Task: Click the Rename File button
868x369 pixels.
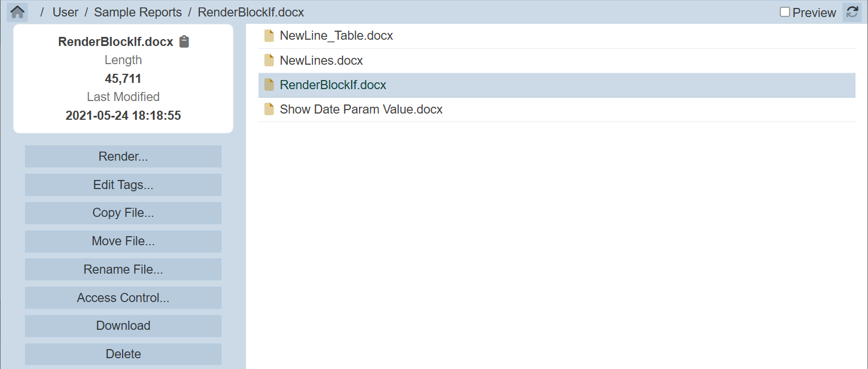Action: click(123, 270)
